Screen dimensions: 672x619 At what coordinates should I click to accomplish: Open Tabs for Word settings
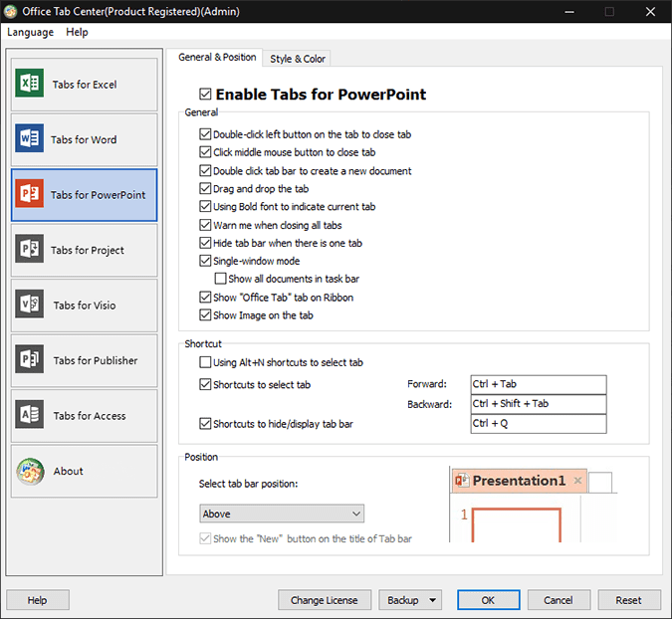85,139
